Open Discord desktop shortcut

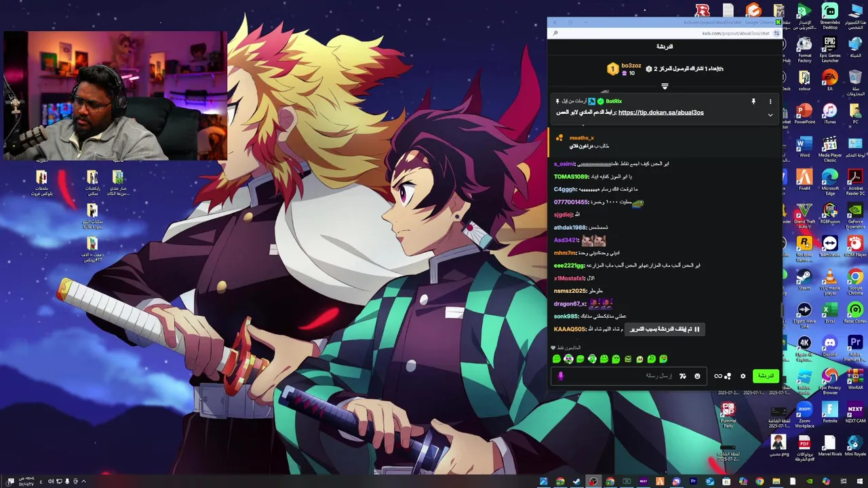point(830,346)
